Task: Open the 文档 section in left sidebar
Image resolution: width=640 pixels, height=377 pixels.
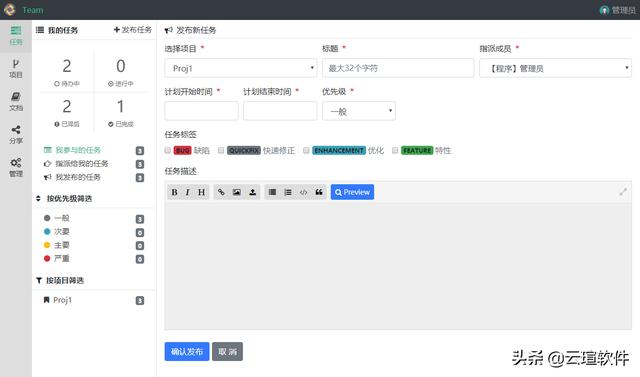Action: [16, 102]
